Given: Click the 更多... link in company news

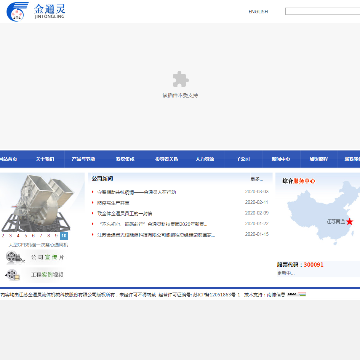Looking at the screenshot, I should pyautogui.click(x=257, y=179).
